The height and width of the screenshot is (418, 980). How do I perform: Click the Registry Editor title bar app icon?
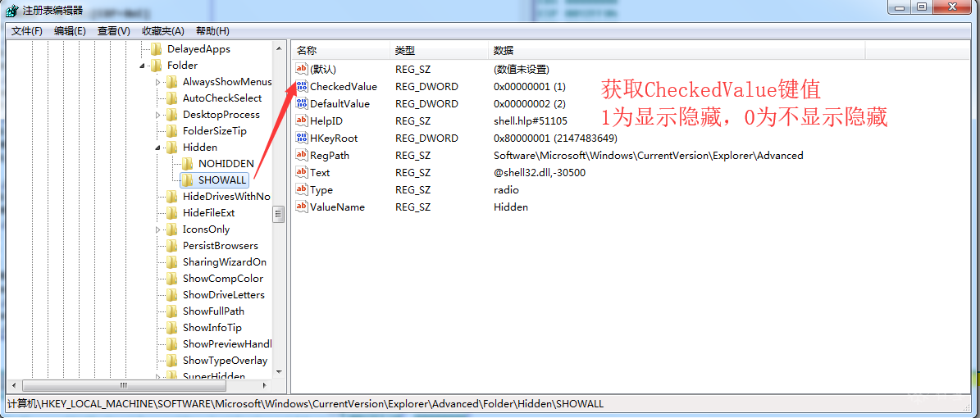[x=11, y=9]
